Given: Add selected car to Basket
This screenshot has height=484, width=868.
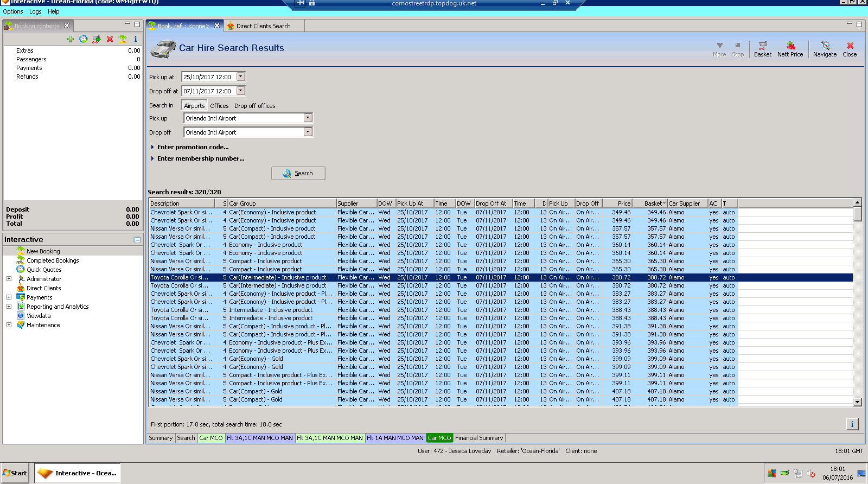Looking at the screenshot, I should coord(762,49).
